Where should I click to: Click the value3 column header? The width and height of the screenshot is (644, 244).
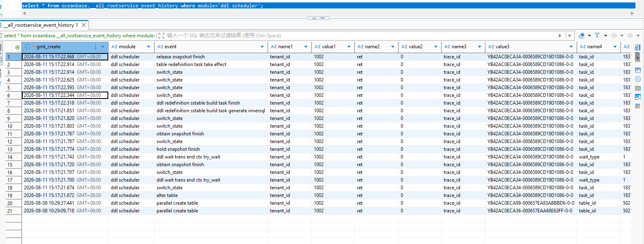pos(531,47)
